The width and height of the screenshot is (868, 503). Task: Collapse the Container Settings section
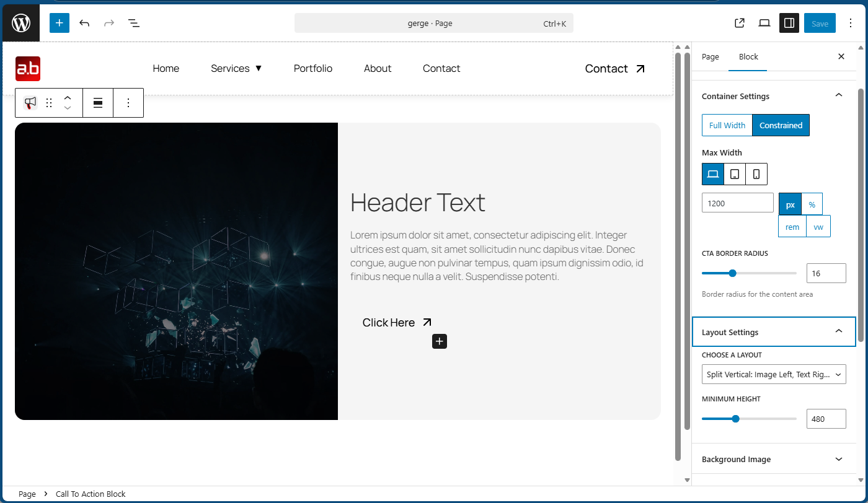(x=838, y=95)
